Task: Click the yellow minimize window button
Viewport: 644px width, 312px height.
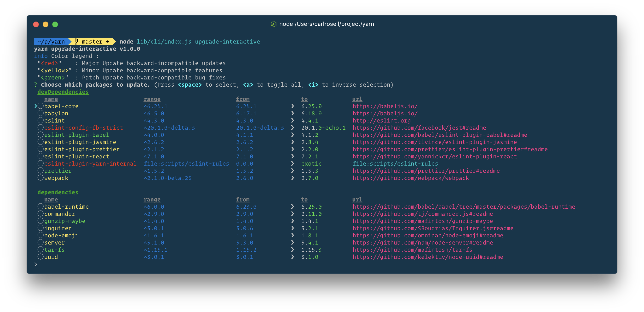Action: point(46,24)
